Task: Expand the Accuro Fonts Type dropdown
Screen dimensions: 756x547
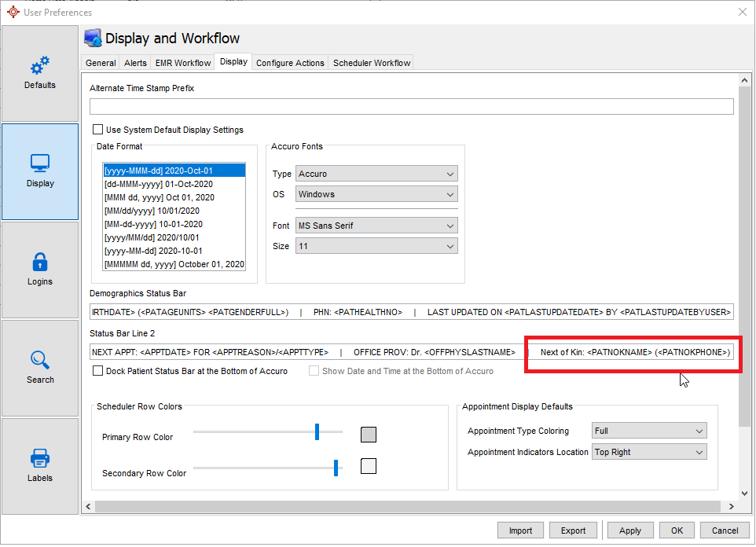Action: tap(376, 174)
